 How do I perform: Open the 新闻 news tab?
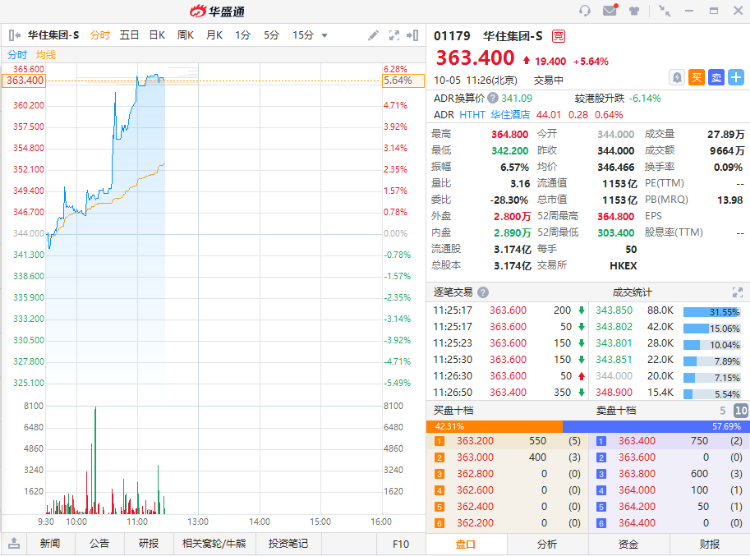pyautogui.click(x=50, y=544)
